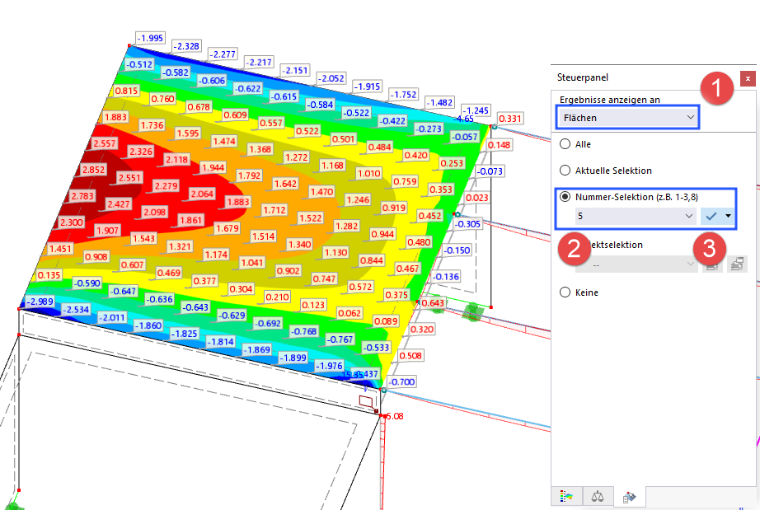Click the result value 1.451

[60, 249]
